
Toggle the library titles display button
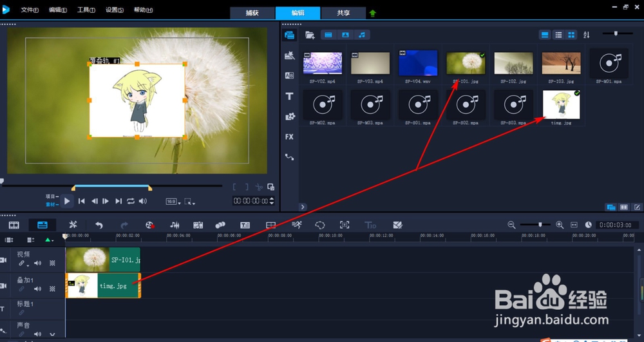pyautogui.click(x=545, y=35)
